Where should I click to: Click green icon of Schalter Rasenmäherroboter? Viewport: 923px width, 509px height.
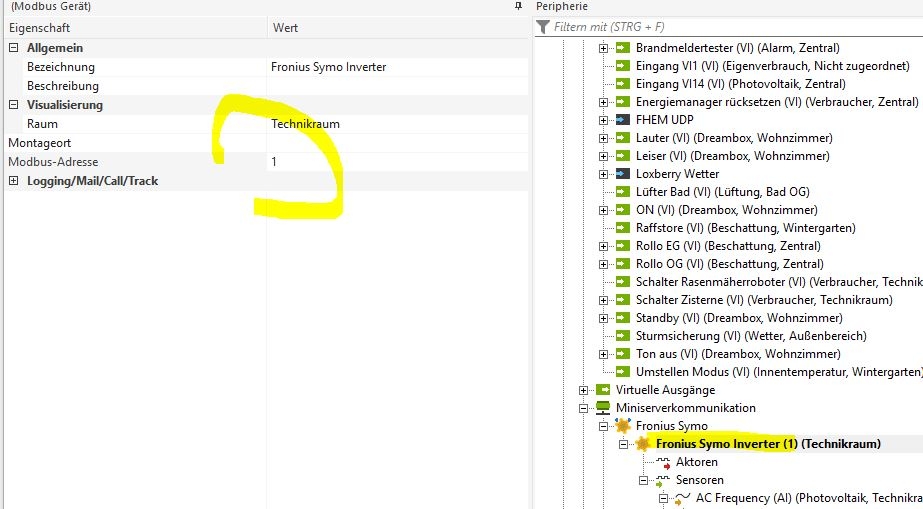point(623,282)
